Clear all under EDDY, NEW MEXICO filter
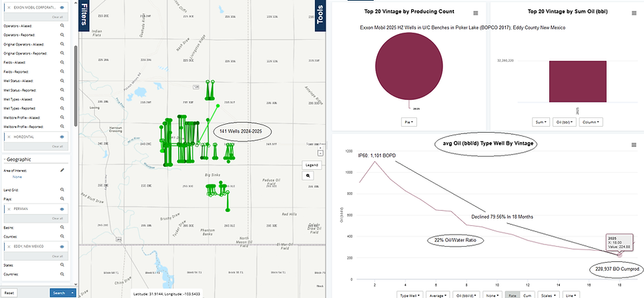 [x=57, y=256]
